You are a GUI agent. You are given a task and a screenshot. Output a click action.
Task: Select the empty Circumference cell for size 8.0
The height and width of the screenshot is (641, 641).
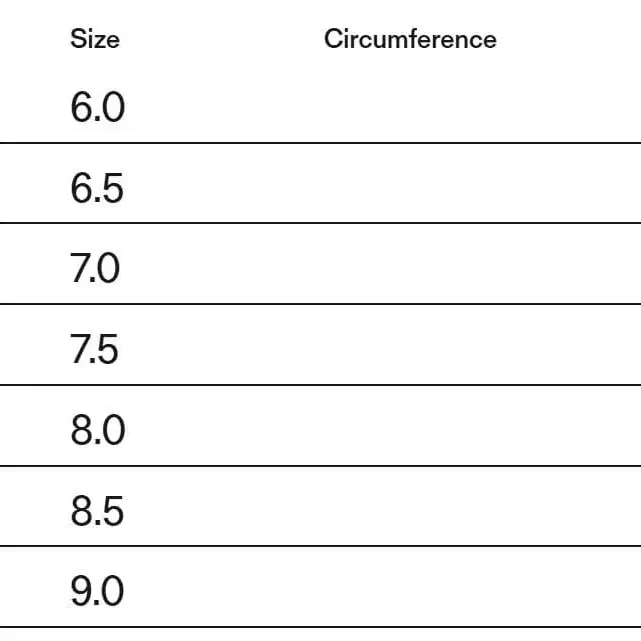(x=410, y=431)
